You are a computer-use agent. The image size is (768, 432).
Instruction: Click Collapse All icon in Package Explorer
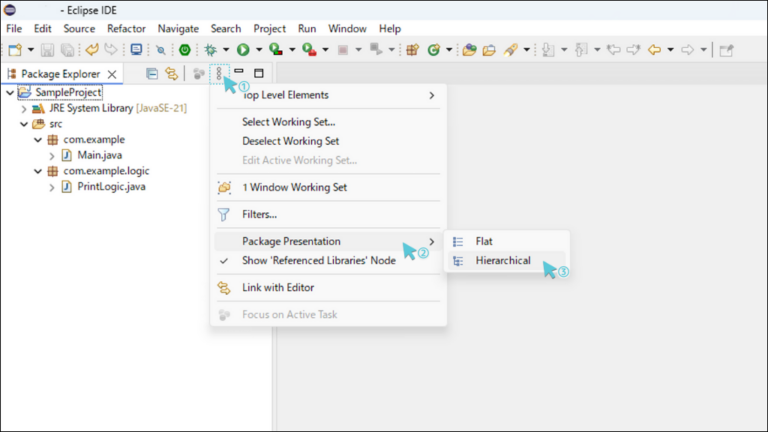coord(152,73)
